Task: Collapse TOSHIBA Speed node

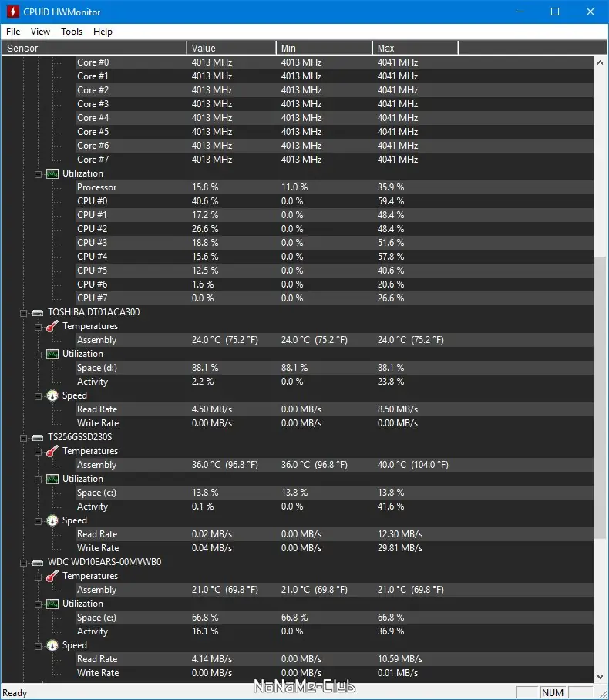Action: (38, 396)
